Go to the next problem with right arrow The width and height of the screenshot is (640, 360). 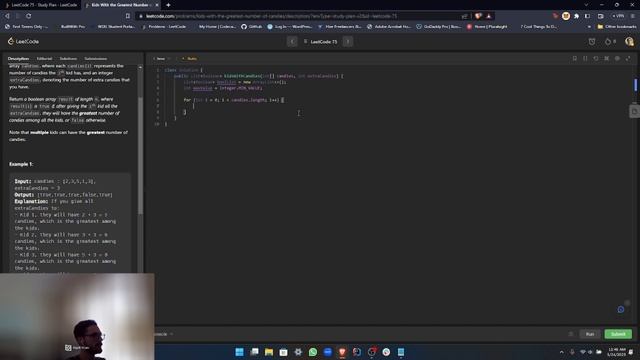348,42
